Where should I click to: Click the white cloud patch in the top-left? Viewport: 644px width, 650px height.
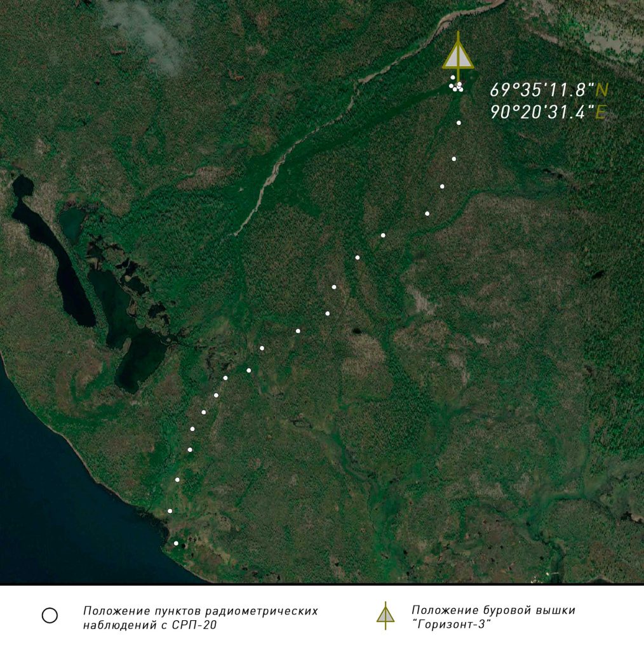[x=147, y=32]
